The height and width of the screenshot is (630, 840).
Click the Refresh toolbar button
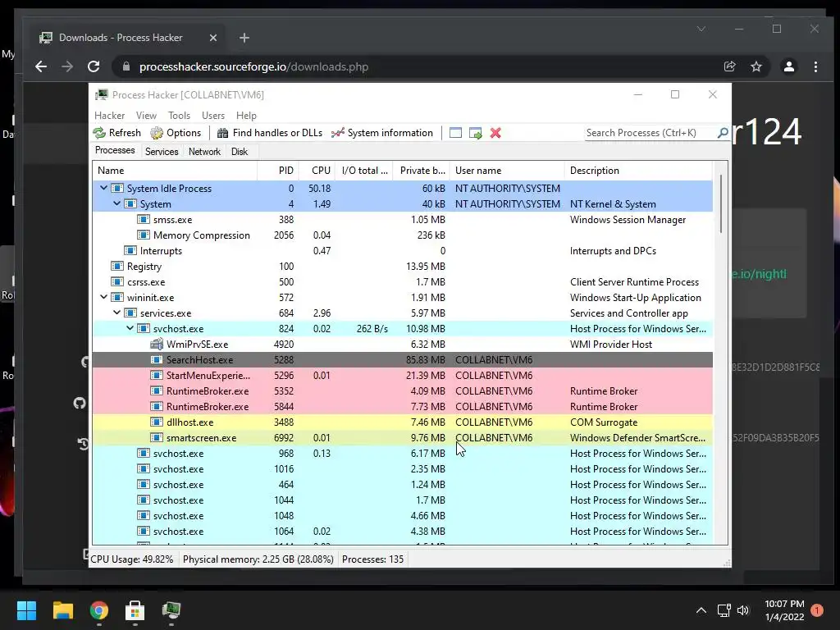click(116, 133)
